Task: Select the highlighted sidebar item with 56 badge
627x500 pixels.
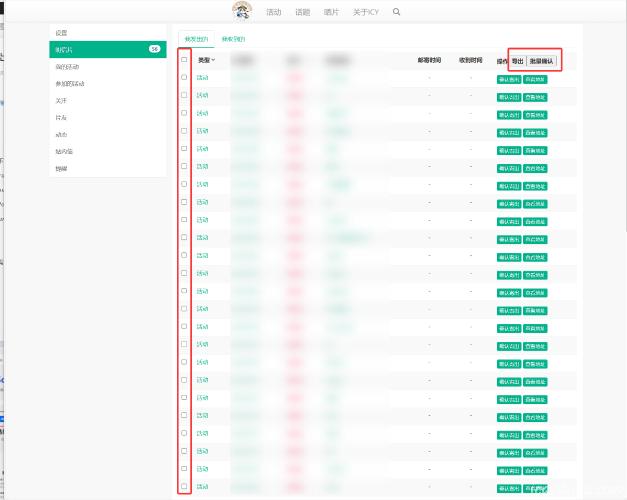Action: point(108,49)
